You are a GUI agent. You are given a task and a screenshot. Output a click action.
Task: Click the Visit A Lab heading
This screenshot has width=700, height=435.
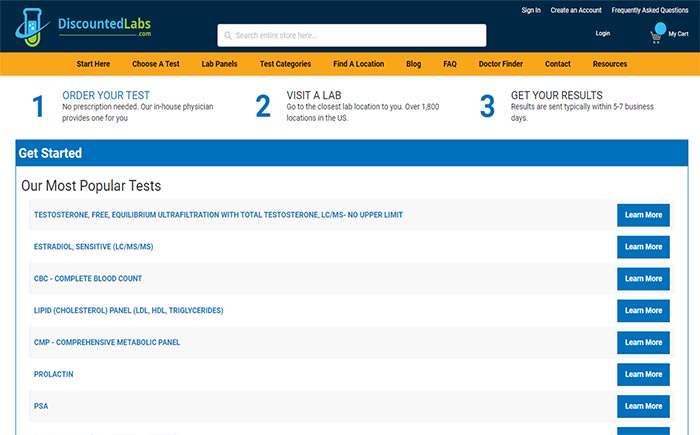(x=314, y=95)
